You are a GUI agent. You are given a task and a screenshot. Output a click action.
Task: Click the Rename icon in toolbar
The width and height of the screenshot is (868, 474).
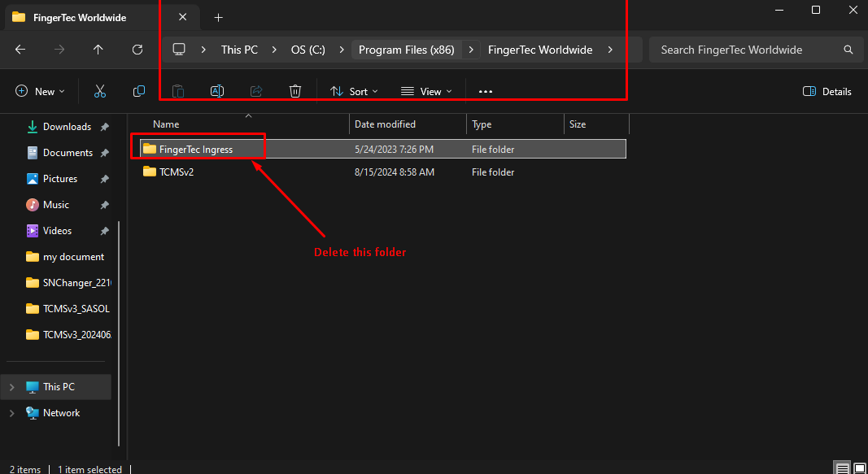(x=217, y=91)
